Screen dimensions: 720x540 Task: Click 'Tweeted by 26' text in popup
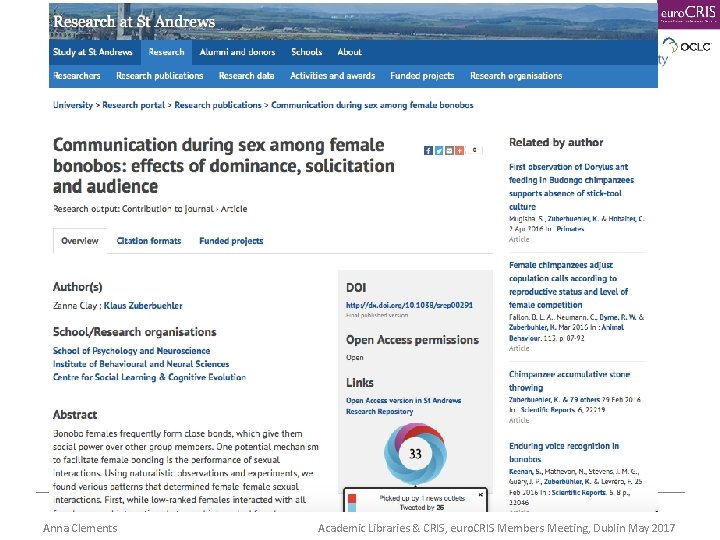pos(422,507)
